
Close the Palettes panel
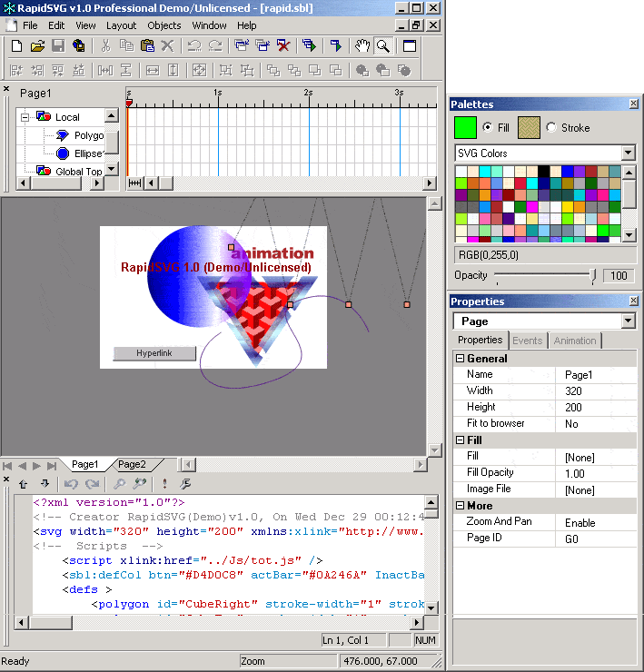634,104
